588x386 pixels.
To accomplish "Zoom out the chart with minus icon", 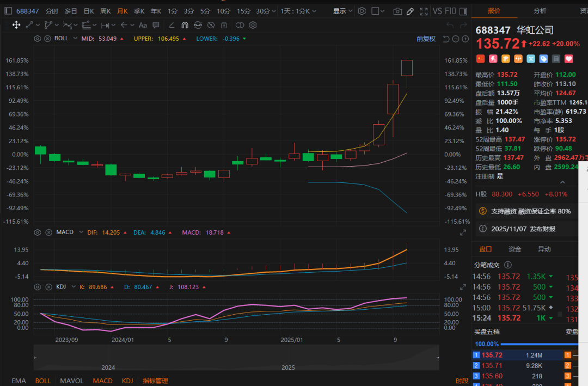I will [456, 39].
